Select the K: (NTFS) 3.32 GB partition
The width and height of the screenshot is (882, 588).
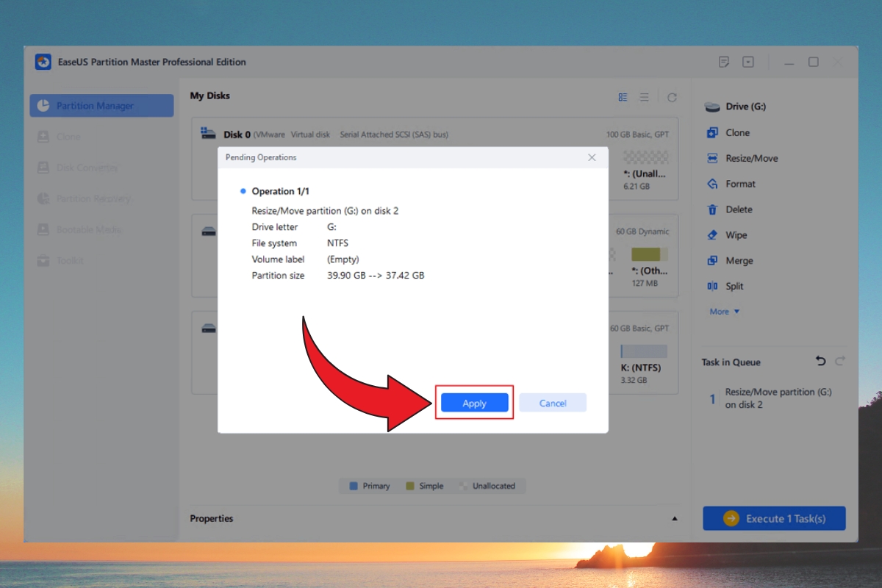[643, 364]
